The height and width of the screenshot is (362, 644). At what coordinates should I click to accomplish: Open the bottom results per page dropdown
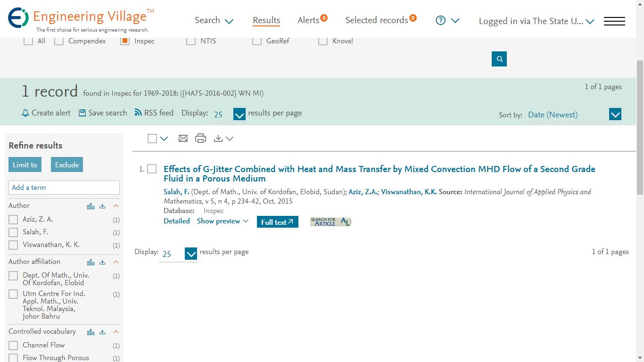pyautogui.click(x=191, y=254)
